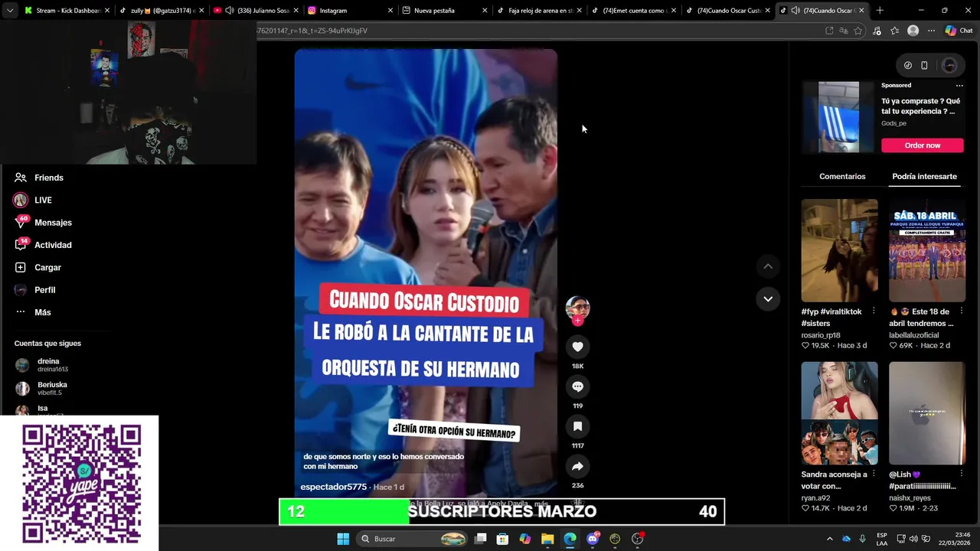Image resolution: width=980 pixels, height=551 pixels.
Task: Expand video description with más
Action: pyautogui.click(x=541, y=504)
